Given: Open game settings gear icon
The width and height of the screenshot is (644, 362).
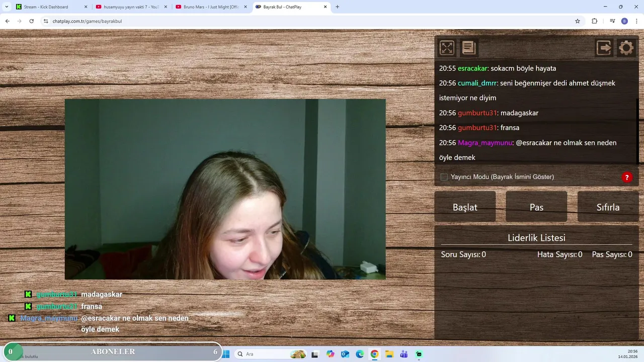Looking at the screenshot, I should [626, 48].
